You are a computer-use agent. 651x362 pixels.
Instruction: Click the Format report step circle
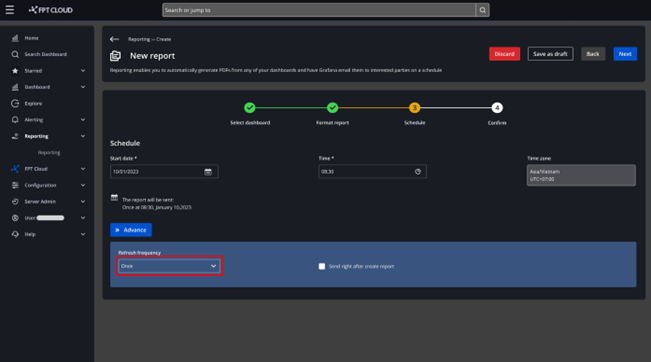(x=332, y=108)
